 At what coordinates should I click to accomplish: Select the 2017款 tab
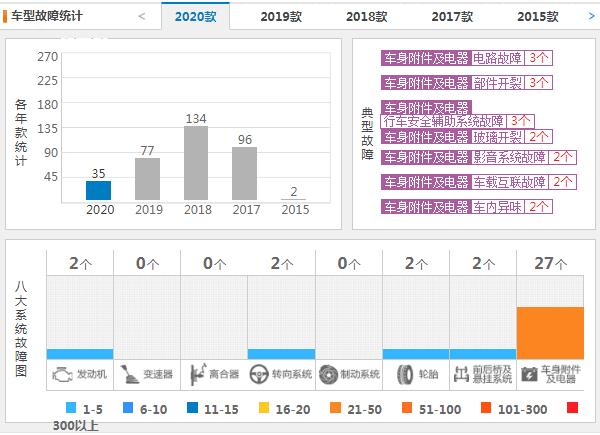pyautogui.click(x=452, y=16)
